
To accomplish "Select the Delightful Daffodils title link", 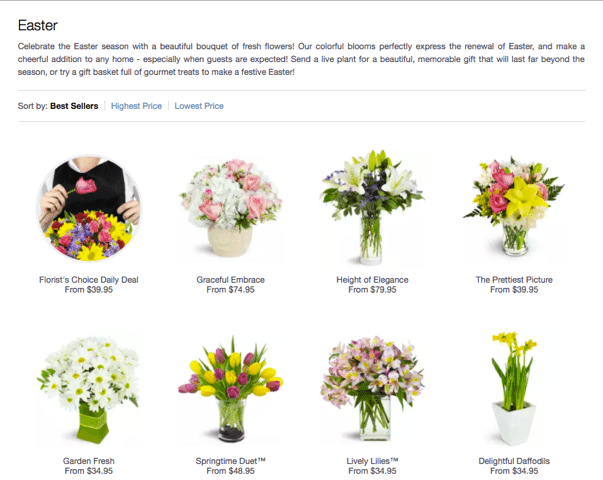I will tap(514, 461).
